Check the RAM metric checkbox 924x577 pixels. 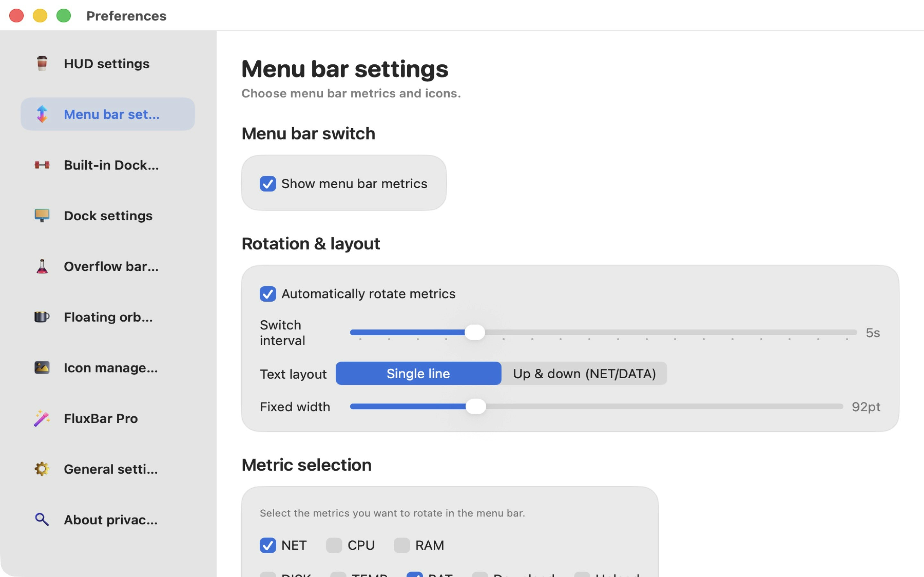402,545
